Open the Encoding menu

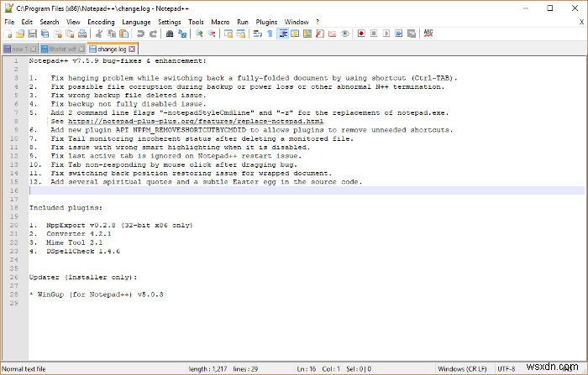tap(101, 21)
